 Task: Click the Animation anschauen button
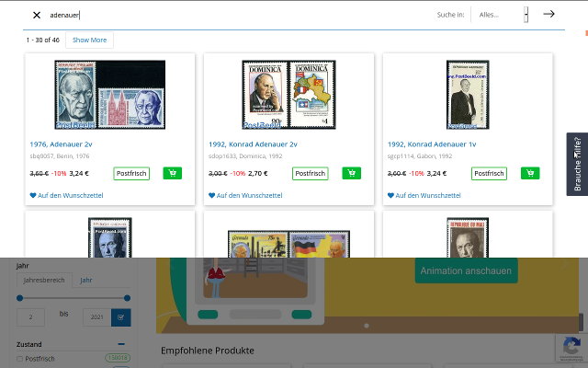(466, 271)
